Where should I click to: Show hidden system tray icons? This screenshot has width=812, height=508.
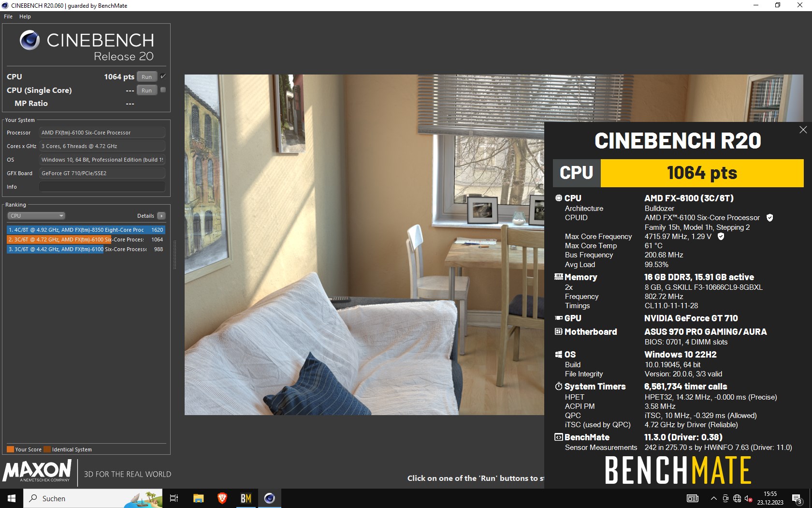713,498
